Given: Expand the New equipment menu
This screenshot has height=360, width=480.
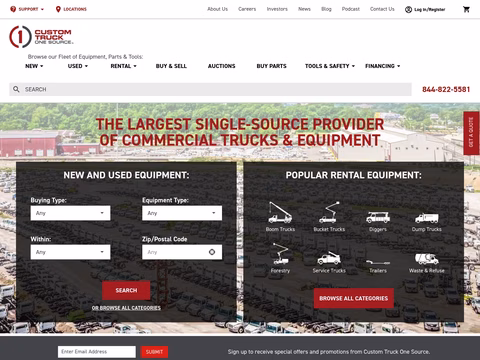Looking at the screenshot, I should [x=34, y=66].
